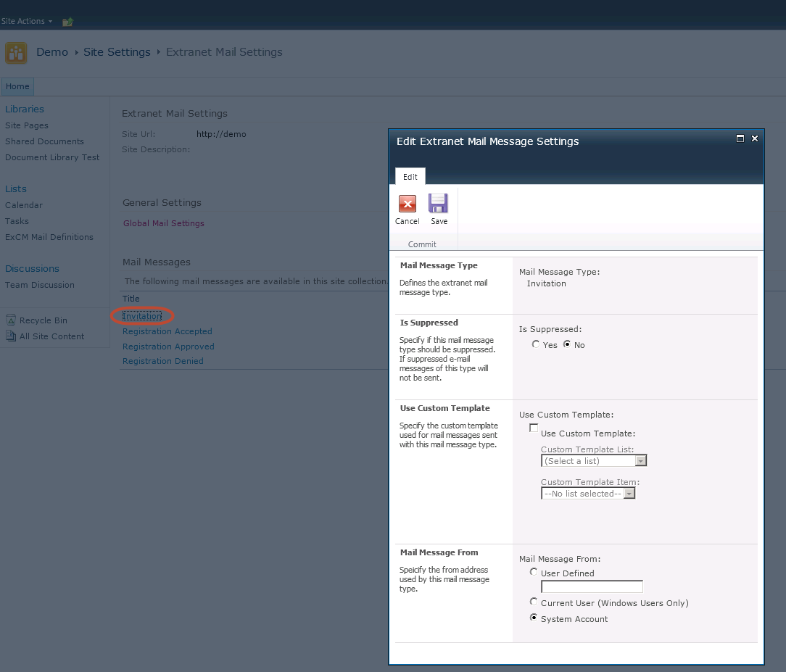Image resolution: width=786 pixels, height=672 pixels.
Task: Open the Tasks list
Action: click(x=17, y=221)
